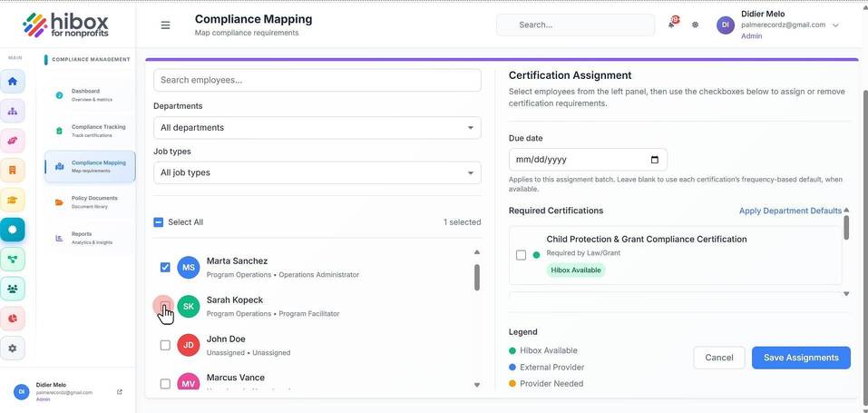Viewport: 868px width, 413px height.
Task: Open the green workflow sidebar icon
Action: [12, 259]
